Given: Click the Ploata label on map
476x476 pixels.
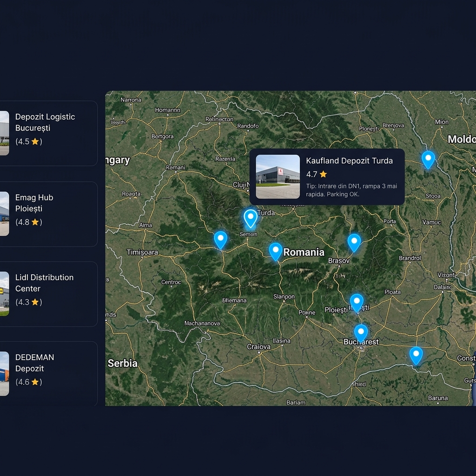Looking at the screenshot, I should (x=392, y=292).
